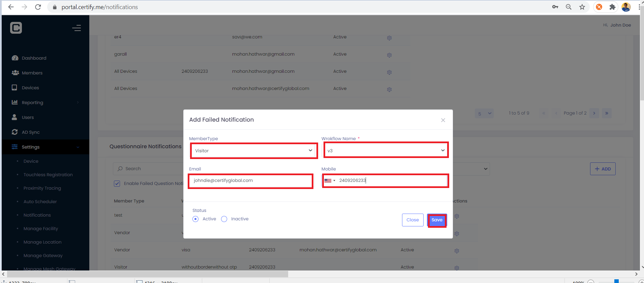Click the Email field with johndie@certifyglobal.com
This screenshot has width=644, height=283.
point(251,181)
